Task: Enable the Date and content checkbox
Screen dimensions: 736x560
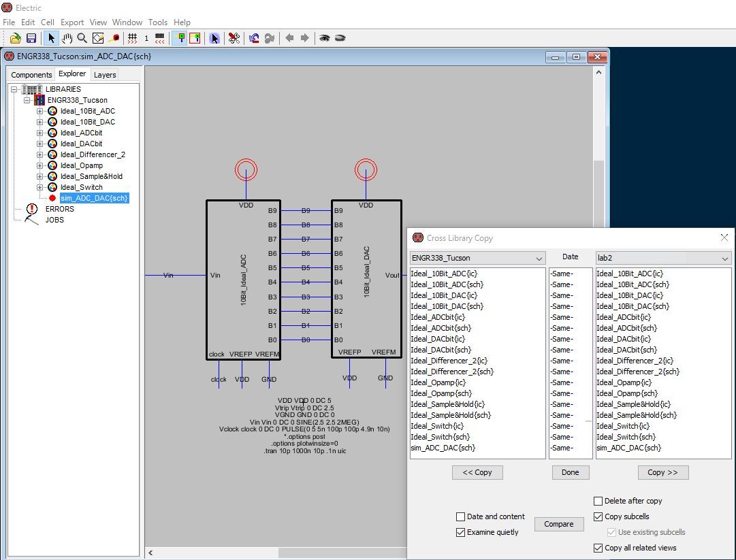Action: point(461,517)
